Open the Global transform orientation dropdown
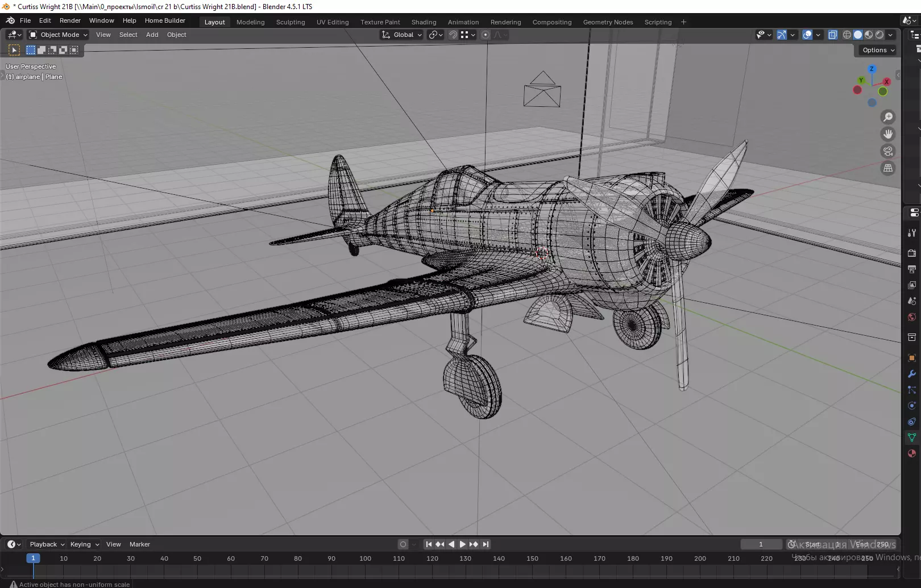This screenshot has height=588, width=921. tap(402, 35)
